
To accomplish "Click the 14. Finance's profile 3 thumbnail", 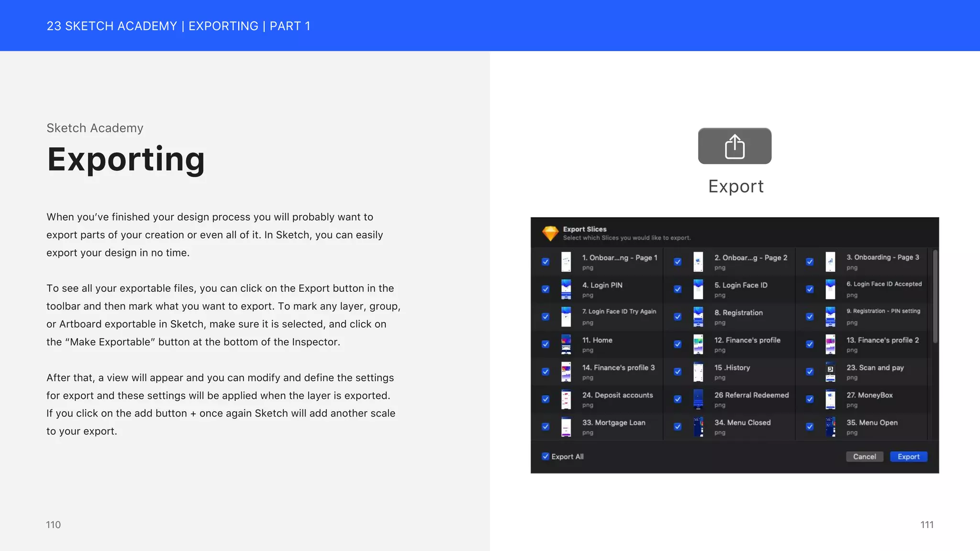I will pos(566,372).
